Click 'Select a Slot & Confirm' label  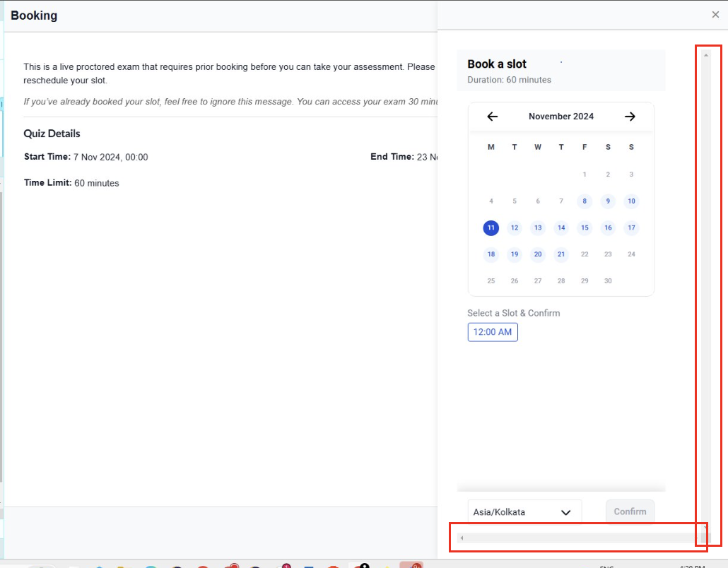514,313
